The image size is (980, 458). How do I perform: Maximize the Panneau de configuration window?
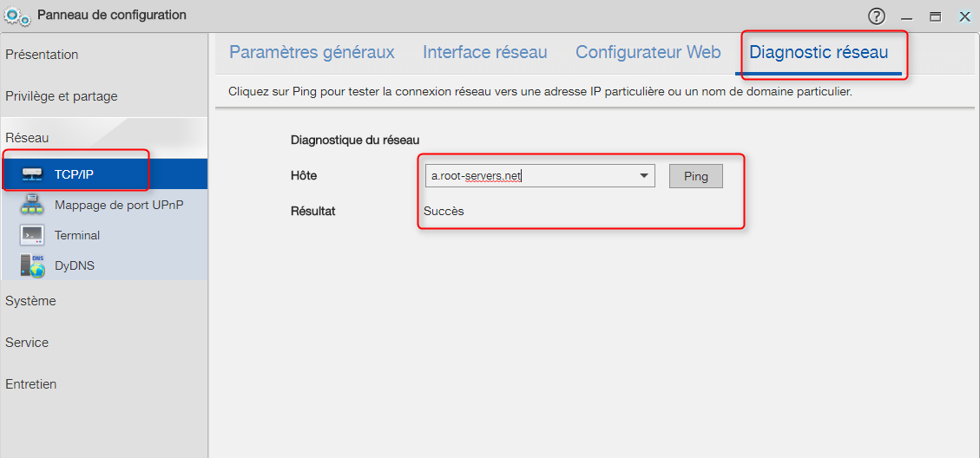(936, 16)
